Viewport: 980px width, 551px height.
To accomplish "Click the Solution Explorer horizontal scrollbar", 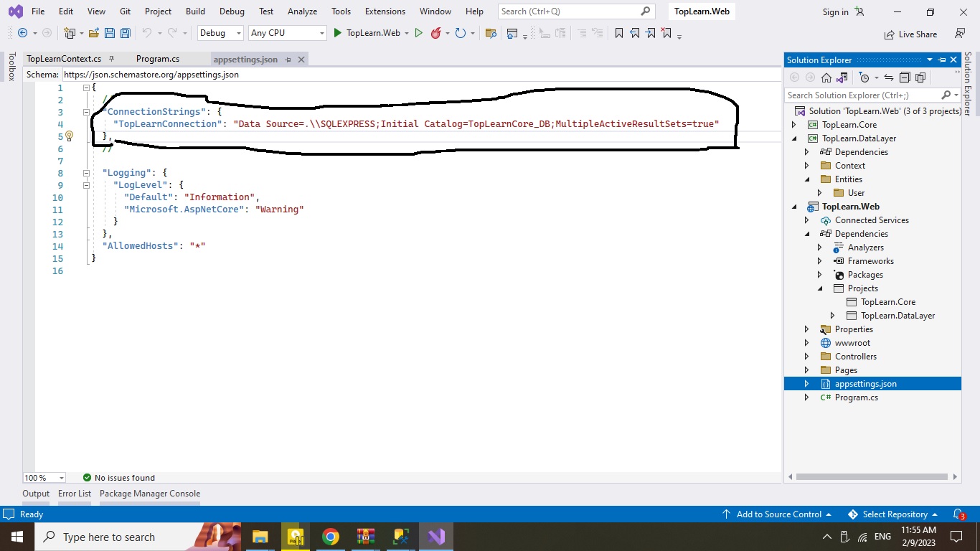I will point(872,477).
